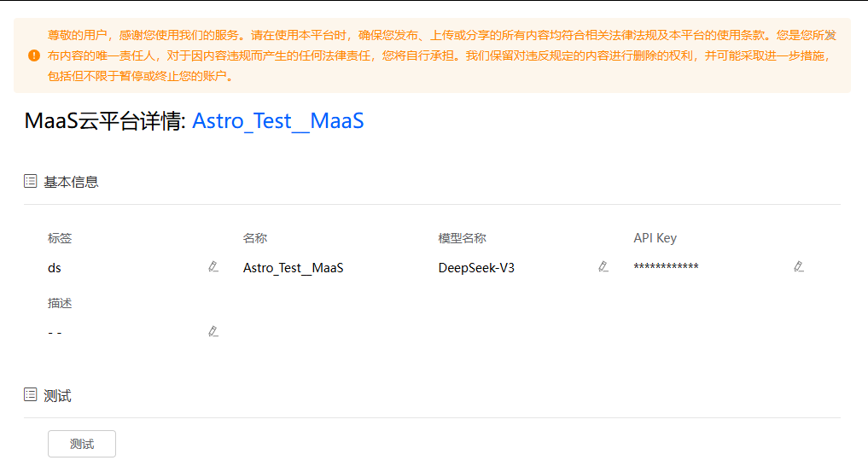Viewport: 868px width, 472px height.
Task: Edit the API Key value
Action: point(798,266)
